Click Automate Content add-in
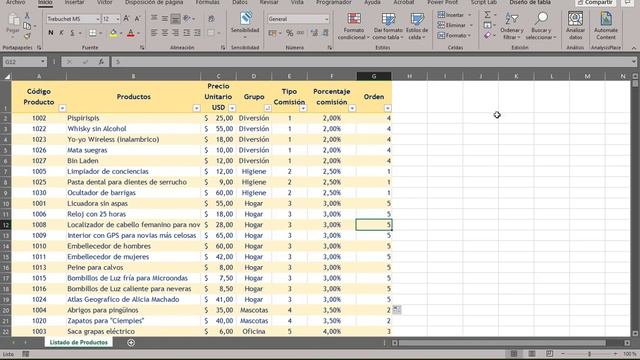The height and width of the screenshot is (360, 640). point(606,25)
